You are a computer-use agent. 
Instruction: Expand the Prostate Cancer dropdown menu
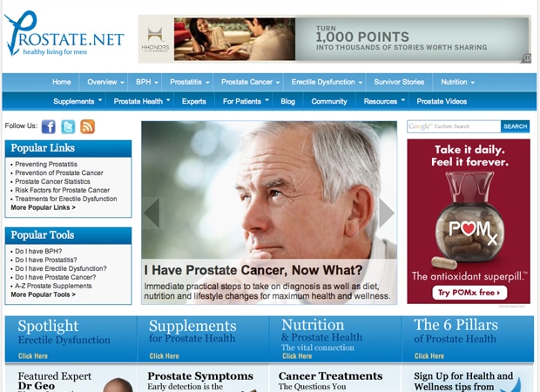coord(250,82)
